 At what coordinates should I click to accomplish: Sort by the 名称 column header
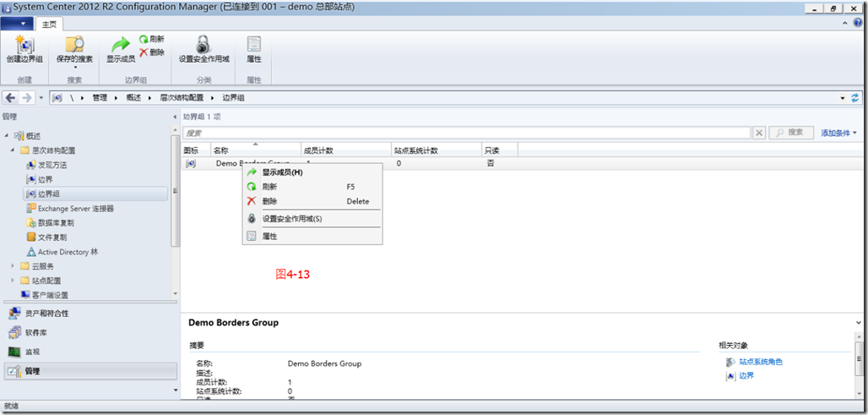[x=256, y=150]
